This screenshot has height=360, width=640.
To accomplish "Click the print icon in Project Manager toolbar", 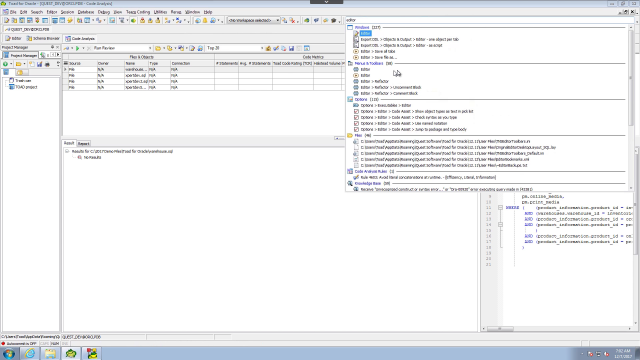I will [47, 64].
